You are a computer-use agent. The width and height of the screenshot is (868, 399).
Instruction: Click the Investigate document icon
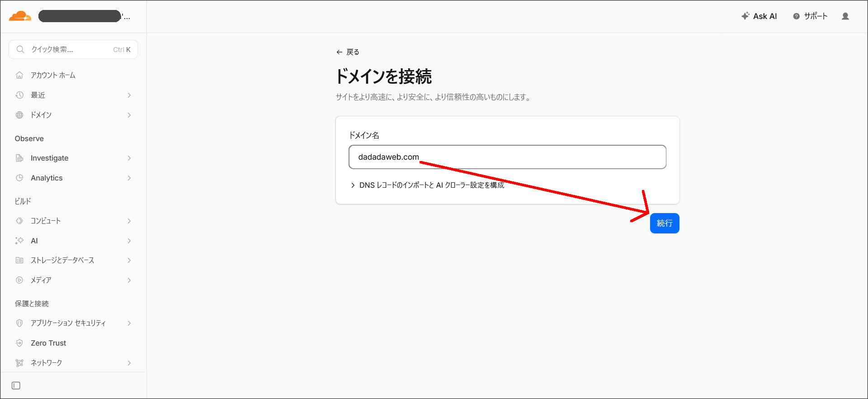click(19, 158)
